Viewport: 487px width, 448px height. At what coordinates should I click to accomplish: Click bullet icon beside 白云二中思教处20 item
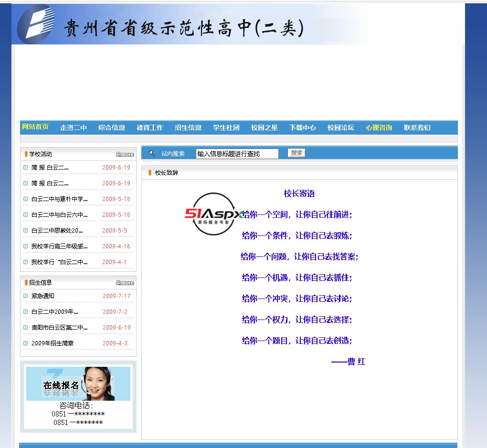(x=25, y=231)
